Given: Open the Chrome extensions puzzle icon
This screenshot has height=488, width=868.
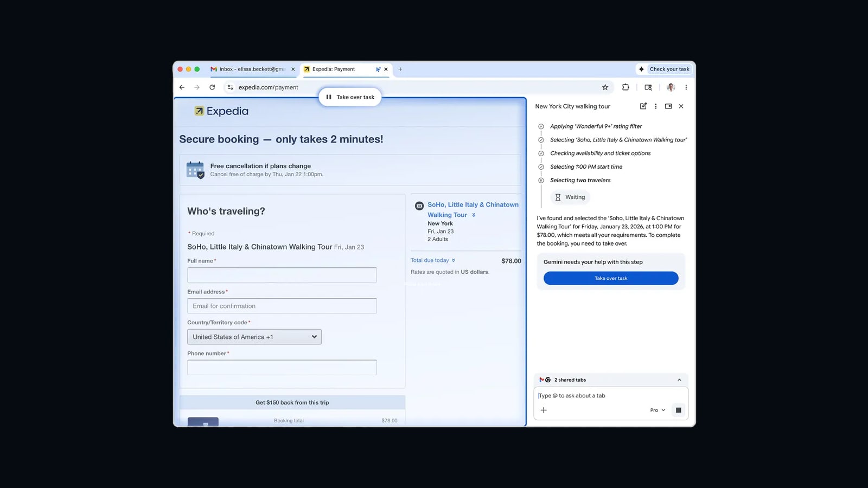Looking at the screenshot, I should point(626,87).
